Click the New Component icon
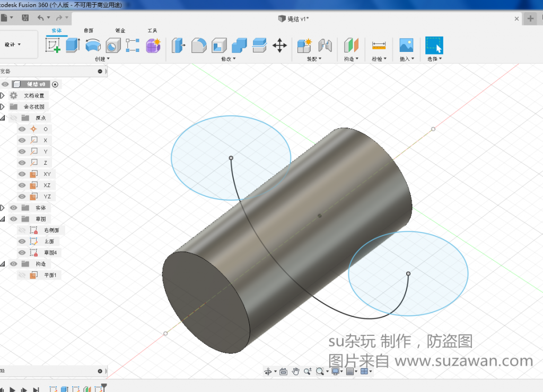Viewport: 543px width, 392px height. [x=305, y=46]
